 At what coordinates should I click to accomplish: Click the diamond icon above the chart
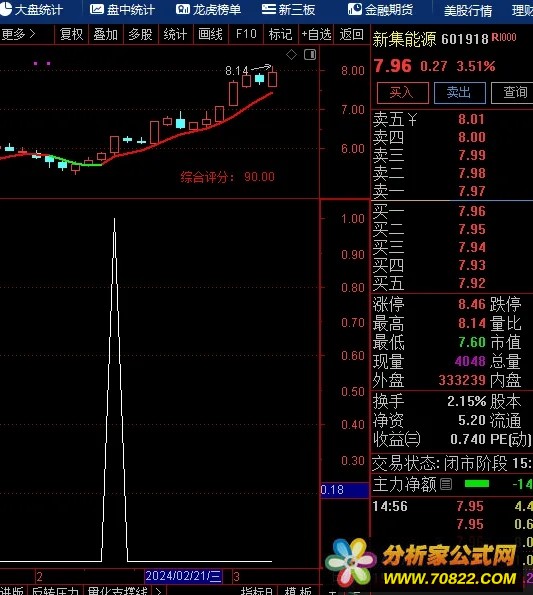[291, 55]
